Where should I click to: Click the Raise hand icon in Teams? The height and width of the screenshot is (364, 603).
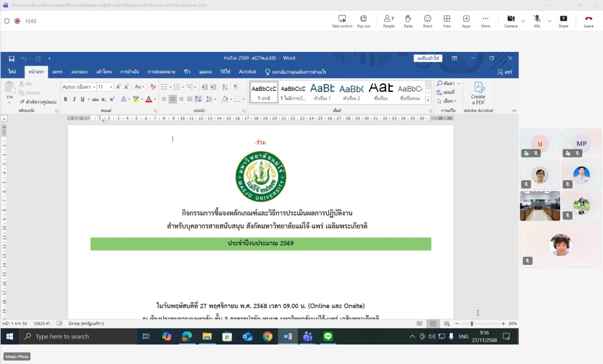[408, 21]
